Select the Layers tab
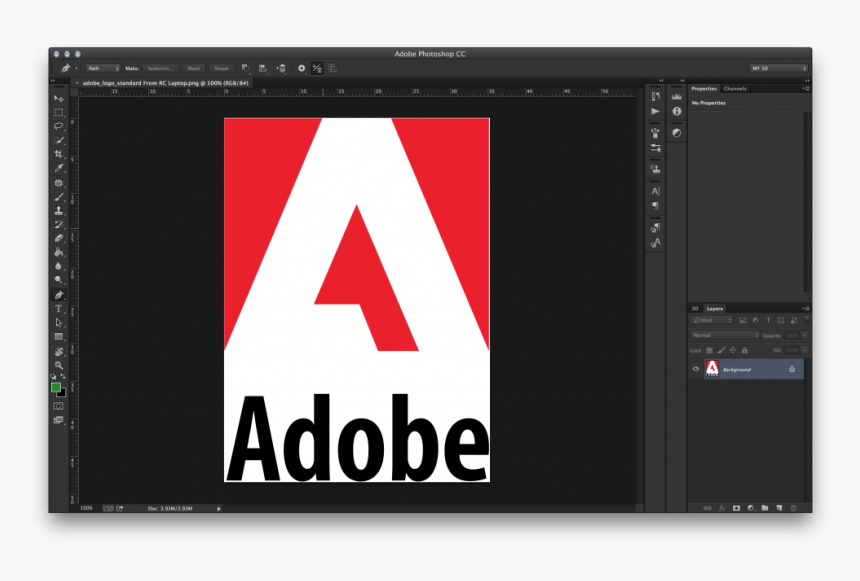860x581 pixels. pyautogui.click(x=715, y=308)
